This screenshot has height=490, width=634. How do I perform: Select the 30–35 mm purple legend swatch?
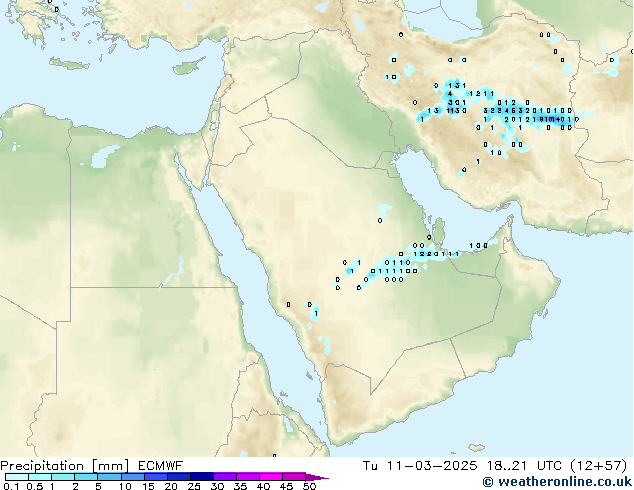point(225,477)
